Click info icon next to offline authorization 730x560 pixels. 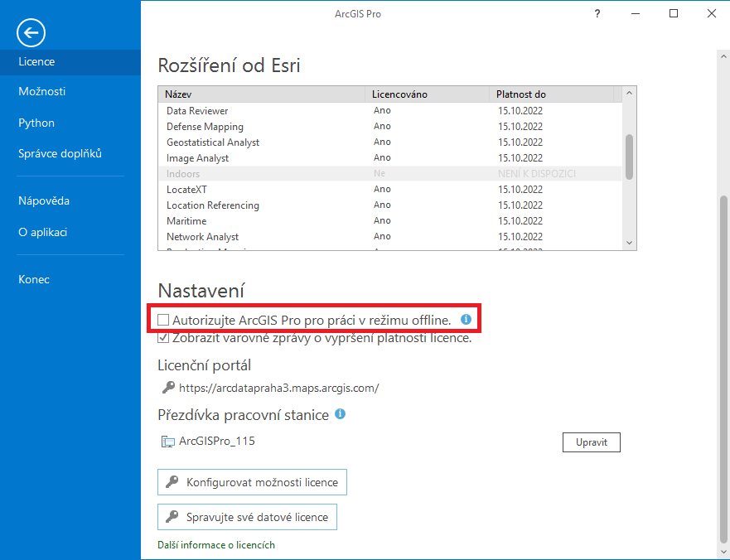click(x=466, y=319)
